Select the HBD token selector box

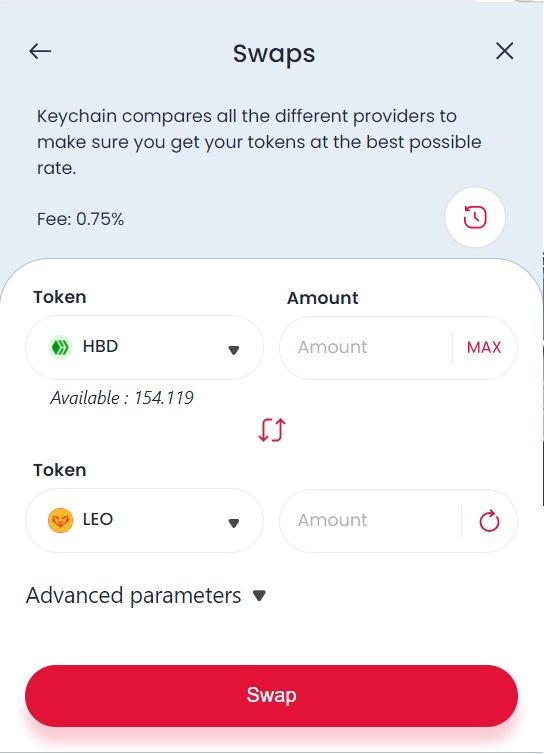pyautogui.click(x=144, y=347)
